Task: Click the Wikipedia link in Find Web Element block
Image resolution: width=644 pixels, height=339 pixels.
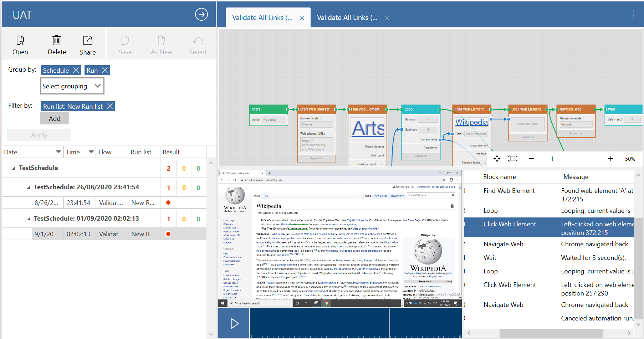Action: 471,122
